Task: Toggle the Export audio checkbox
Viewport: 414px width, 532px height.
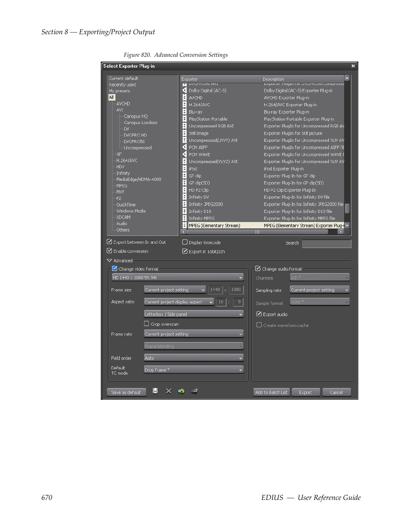Action: 259,314
